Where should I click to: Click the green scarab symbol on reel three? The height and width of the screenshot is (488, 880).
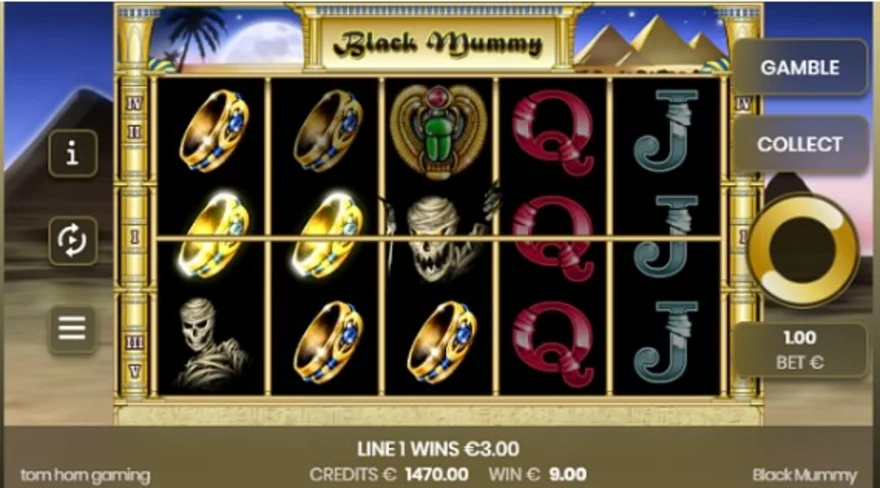click(439, 131)
